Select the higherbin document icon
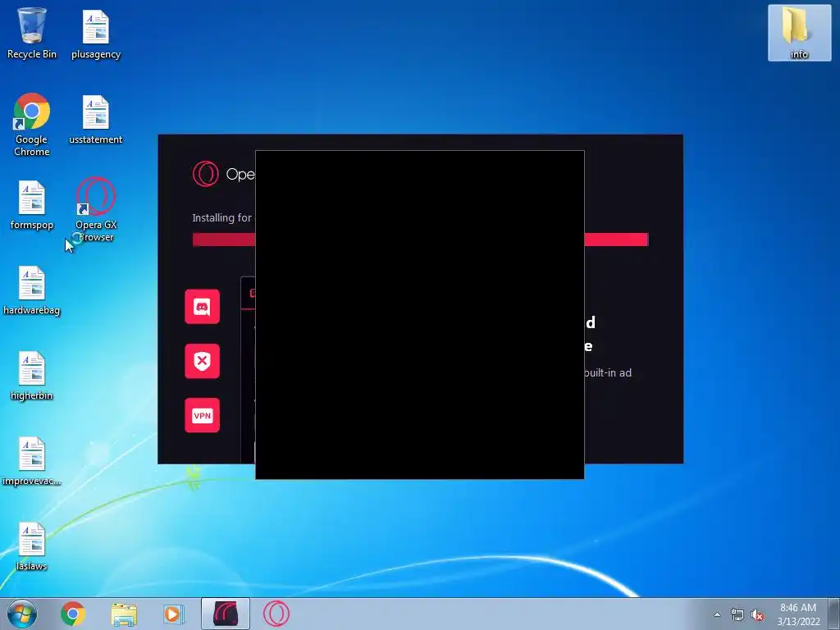 32,375
